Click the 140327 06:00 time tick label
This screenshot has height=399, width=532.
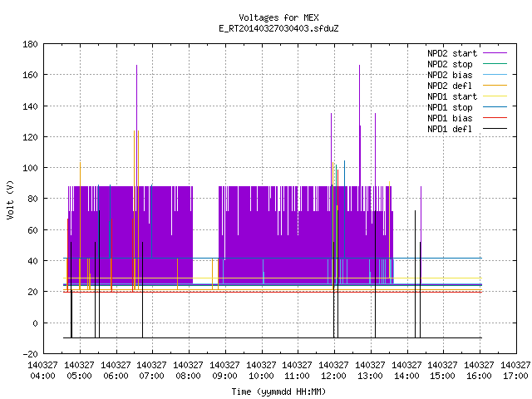116,371
